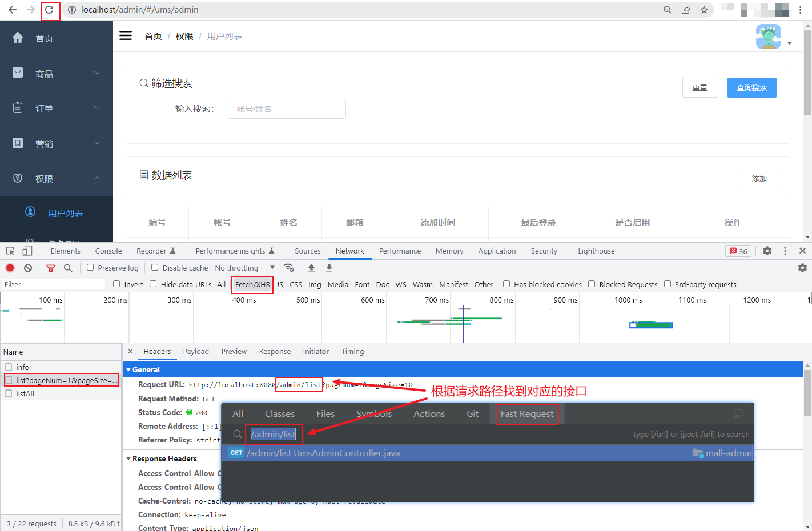Screen dimensions: 812x531
Task: Open the dropdown arrow beside the avatar
Action: click(x=790, y=43)
